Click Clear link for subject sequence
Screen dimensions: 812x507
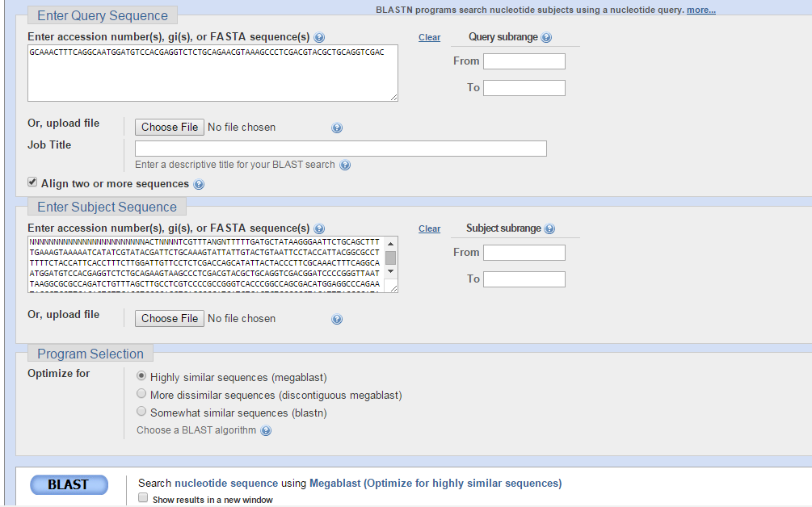pos(429,229)
